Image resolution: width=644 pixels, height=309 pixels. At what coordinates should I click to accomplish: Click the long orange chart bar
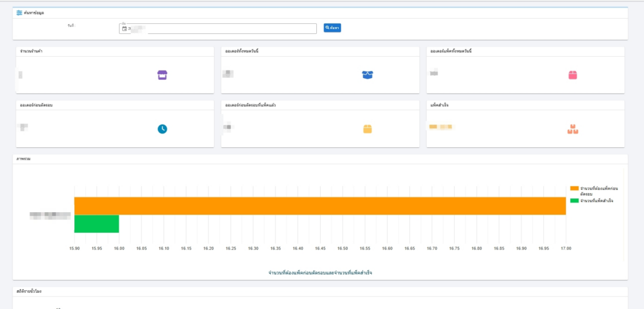(x=319, y=206)
